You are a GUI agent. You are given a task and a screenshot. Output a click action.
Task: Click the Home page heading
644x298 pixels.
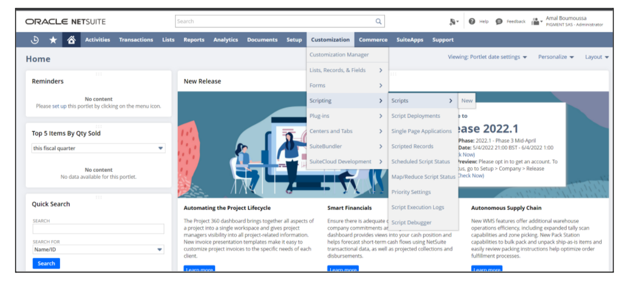[x=38, y=59]
